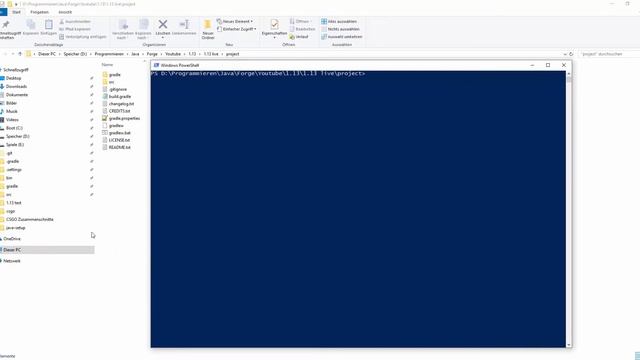Click Alles auswählen in the ribbon
The height and width of the screenshot is (360, 640).
click(x=339, y=21)
